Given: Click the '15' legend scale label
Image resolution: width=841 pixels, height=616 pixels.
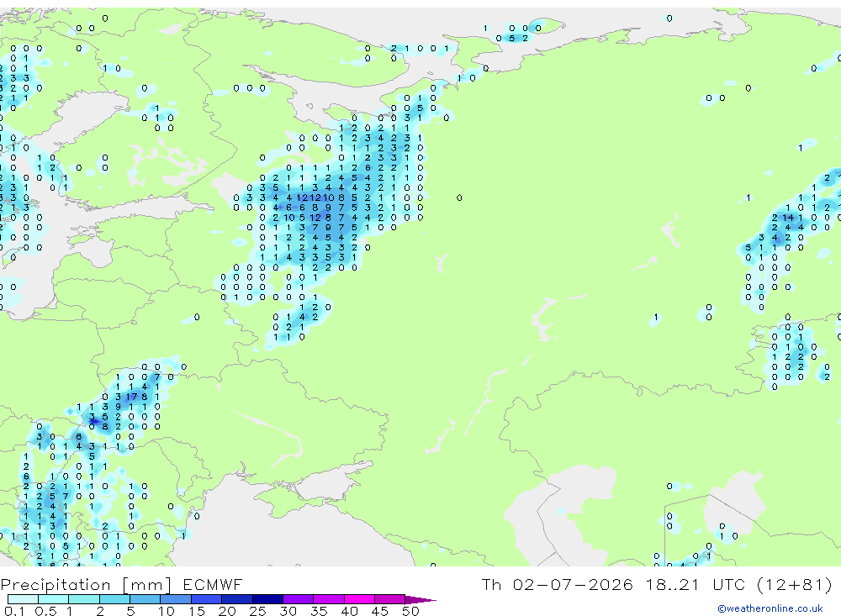Looking at the screenshot, I should click(196, 611).
